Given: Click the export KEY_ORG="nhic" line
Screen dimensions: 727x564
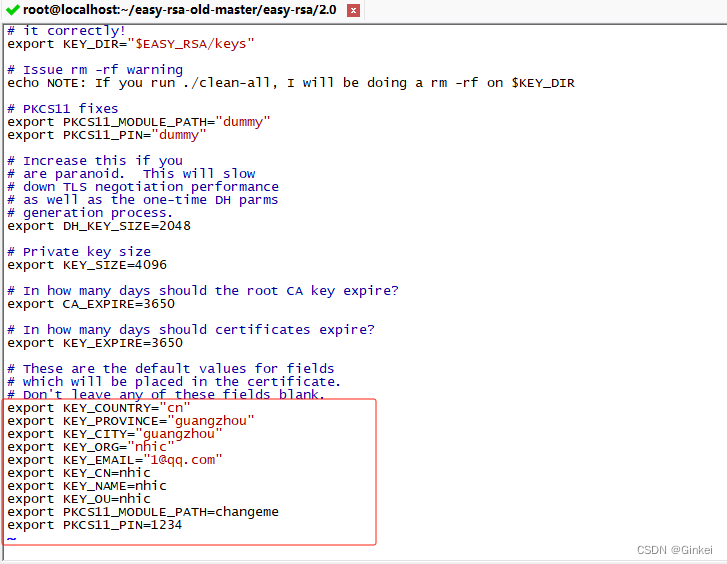Looking at the screenshot, I should pyautogui.click(x=91, y=447).
